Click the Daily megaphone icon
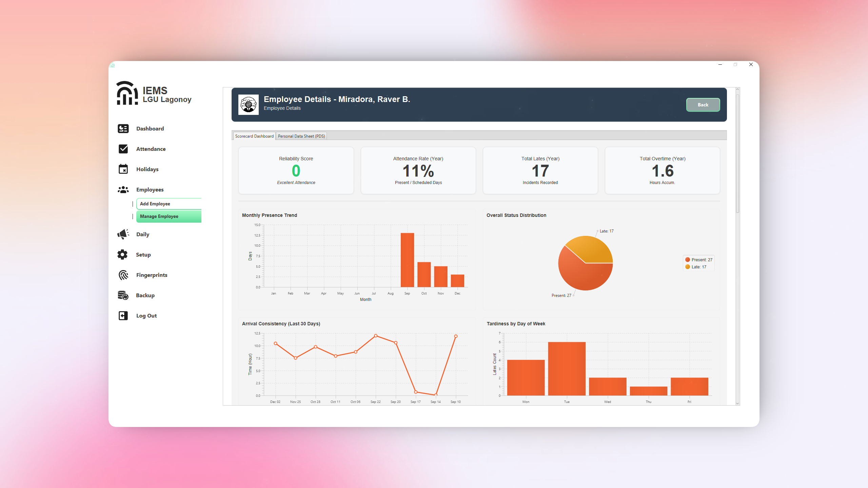The image size is (868, 488). pyautogui.click(x=123, y=234)
